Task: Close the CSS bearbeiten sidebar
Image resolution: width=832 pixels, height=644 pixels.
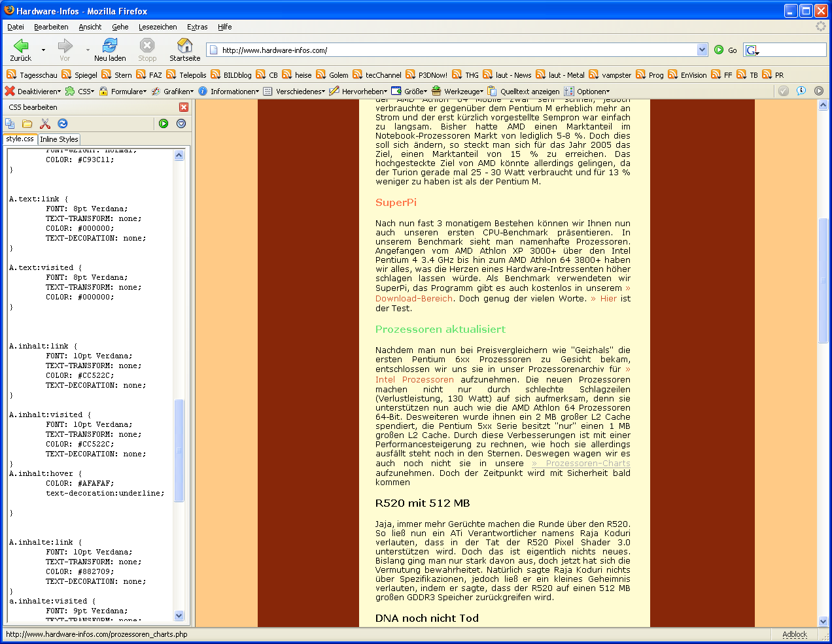Action: pos(184,107)
